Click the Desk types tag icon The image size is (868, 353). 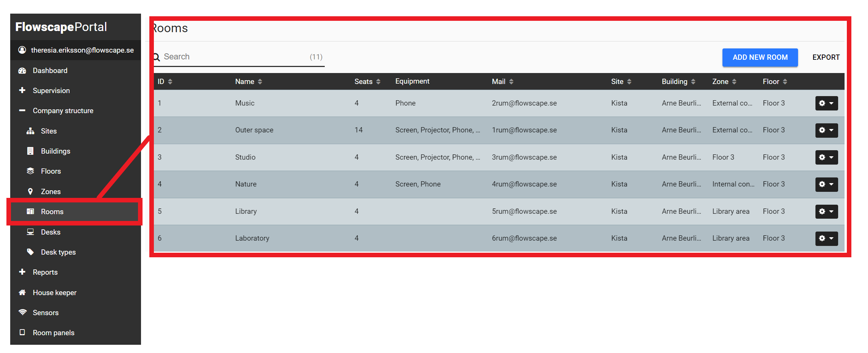pos(30,252)
